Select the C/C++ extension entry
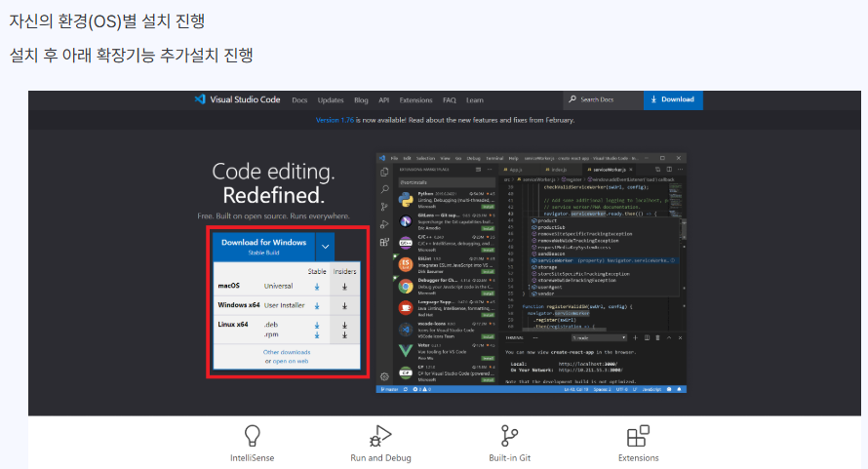Viewport: 868px width, 469px height. [x=446, y=243]
